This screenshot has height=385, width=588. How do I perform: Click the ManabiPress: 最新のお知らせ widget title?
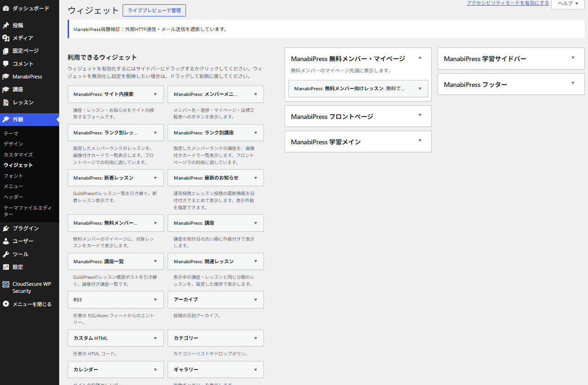206,178
